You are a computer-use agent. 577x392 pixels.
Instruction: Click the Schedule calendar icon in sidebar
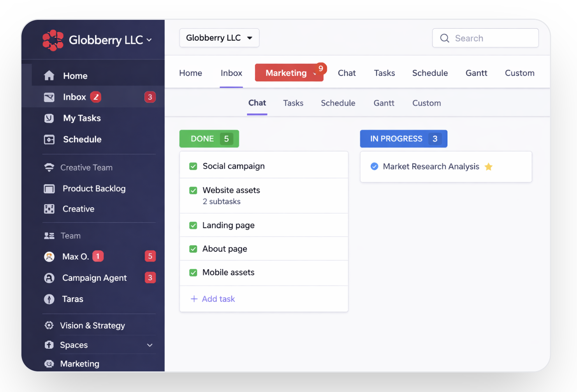[49, 139]
